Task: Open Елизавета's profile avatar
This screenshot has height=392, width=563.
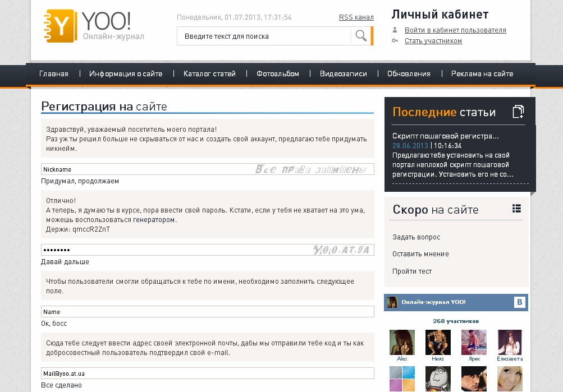Action: pos(510,342)
